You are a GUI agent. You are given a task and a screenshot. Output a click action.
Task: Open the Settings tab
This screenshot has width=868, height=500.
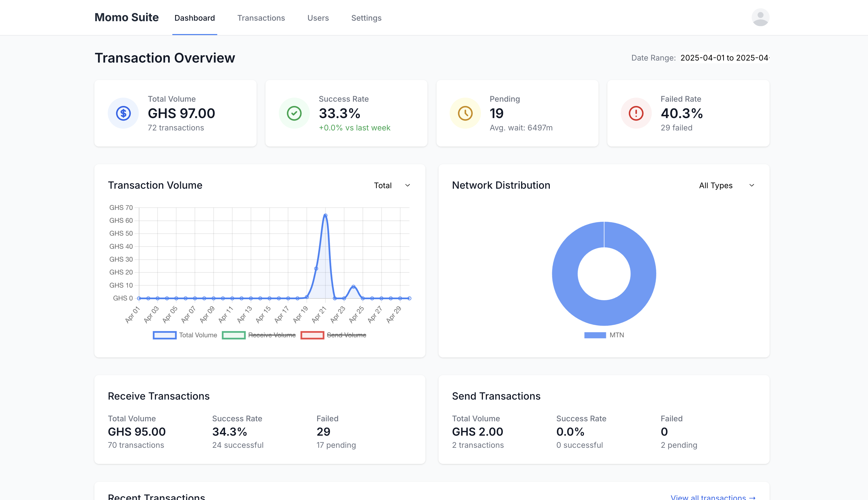tap(366, 18)
